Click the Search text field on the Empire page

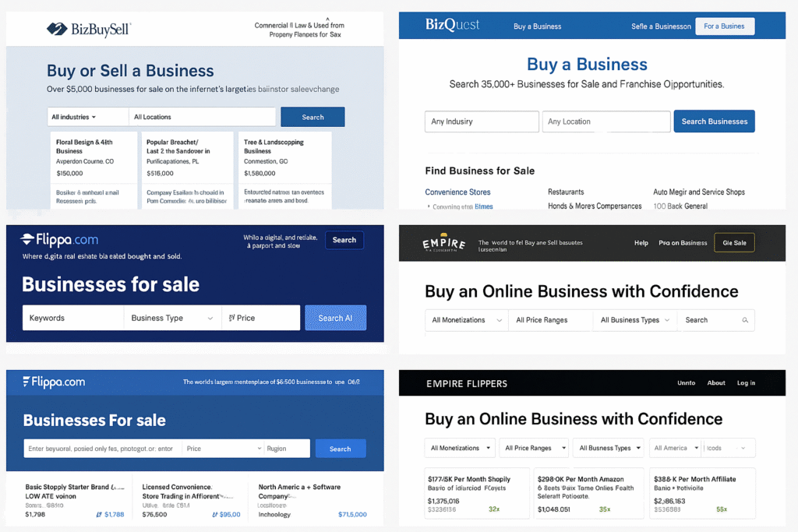pyautogui.click(x=715, y=320)
